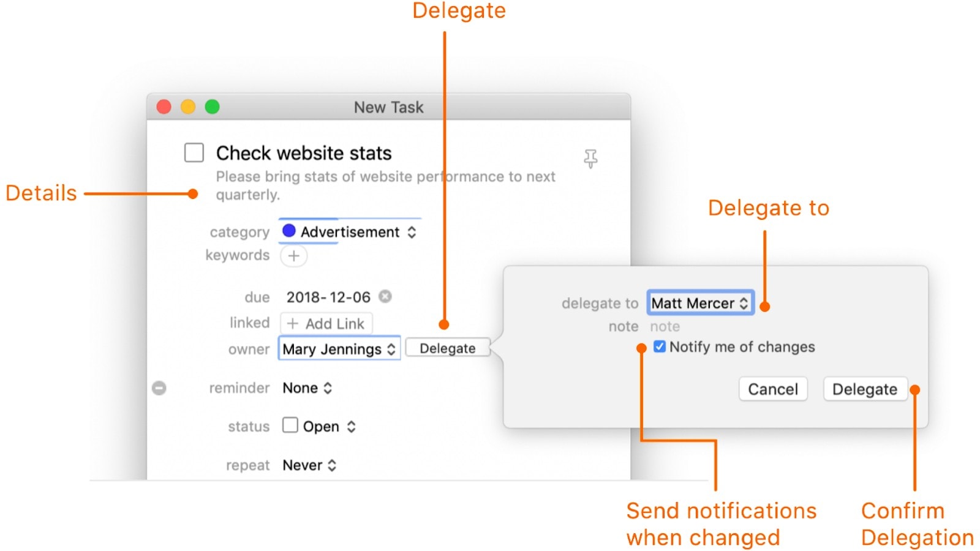Click the red close window button
Image resolution: width=980 pixels, height=551 pixels.
164,107
